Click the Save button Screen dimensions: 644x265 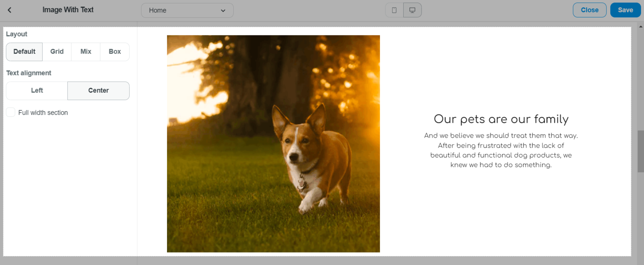pyautogui.click(x=625, y=10)
